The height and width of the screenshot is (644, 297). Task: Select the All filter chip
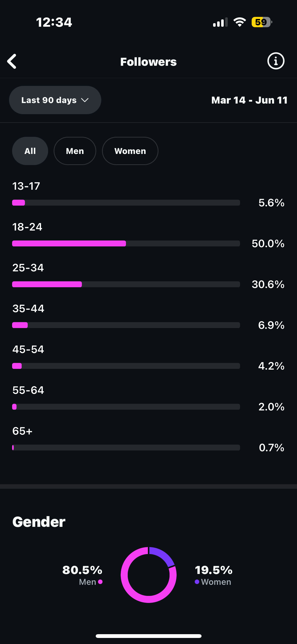pyautogui.click(x=30, y=151)
